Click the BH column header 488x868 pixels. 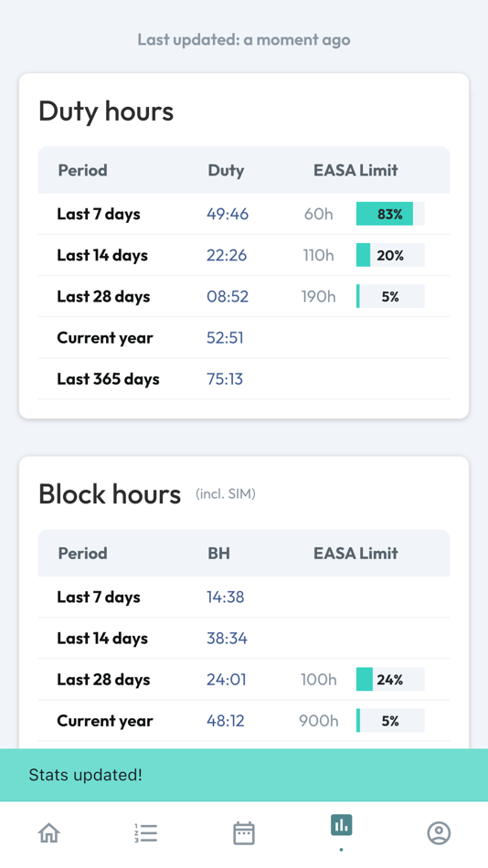pos(218,553)
